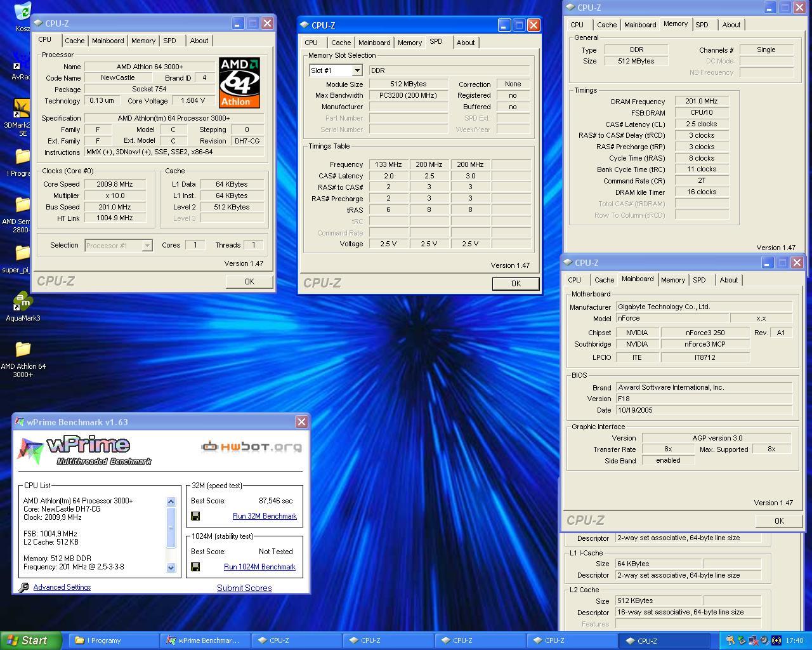
Task: Switch to the '! Programy' taskbar item
Action: point(112,640)
